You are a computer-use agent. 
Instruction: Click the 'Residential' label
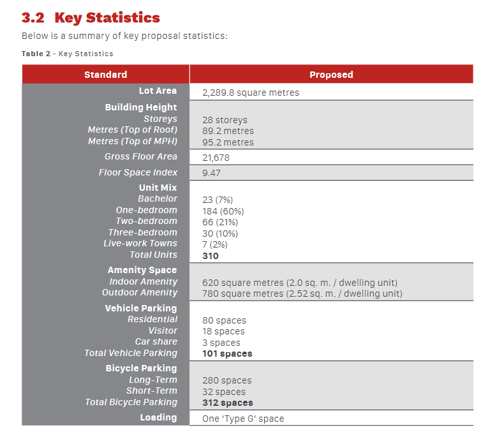coord(152,320)
